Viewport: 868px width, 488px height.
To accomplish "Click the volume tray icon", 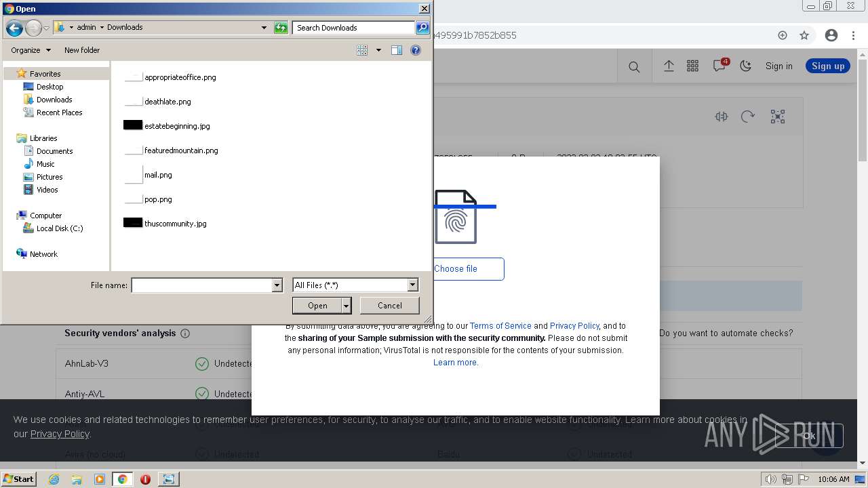I will [771, 479].
